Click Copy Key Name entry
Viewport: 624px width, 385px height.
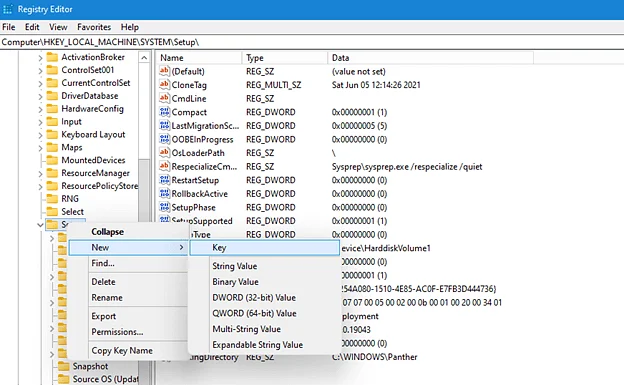click(122, 351)
